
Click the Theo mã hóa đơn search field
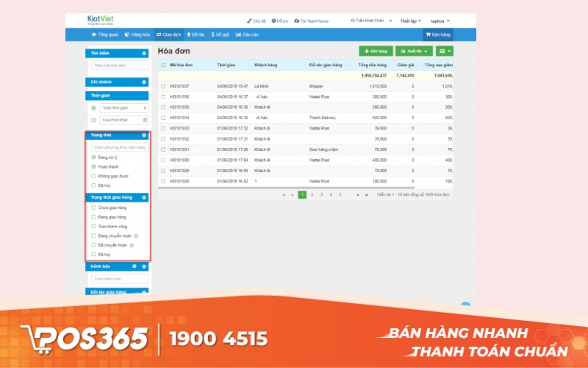[120, 66]
